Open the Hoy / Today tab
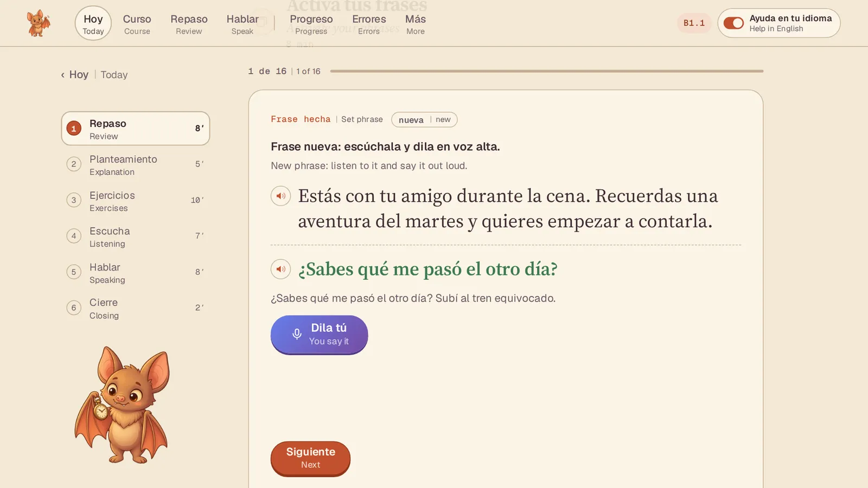Screen dimensions: 868x488 coord(93,23)
